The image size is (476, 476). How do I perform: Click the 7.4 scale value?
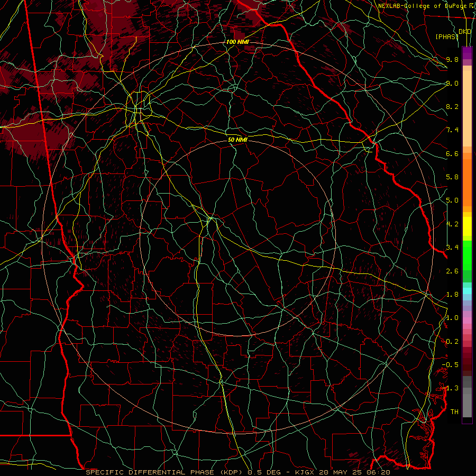point(452,130)
